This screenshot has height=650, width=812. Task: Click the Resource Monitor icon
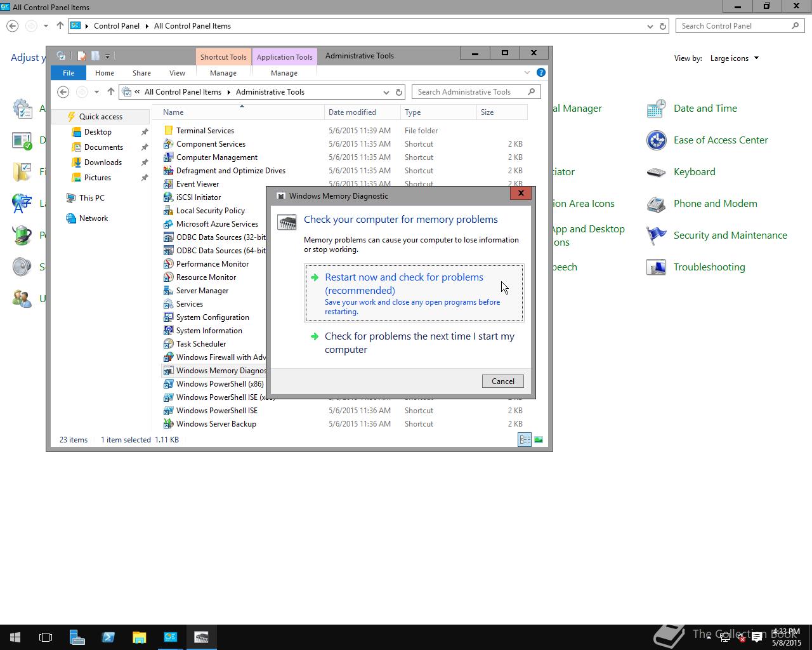168,277
